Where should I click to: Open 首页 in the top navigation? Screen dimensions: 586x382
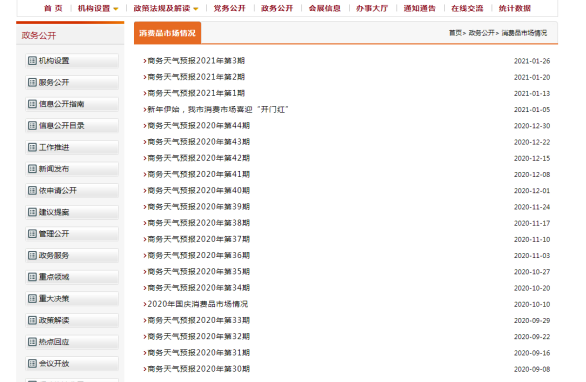click(53, 8)
